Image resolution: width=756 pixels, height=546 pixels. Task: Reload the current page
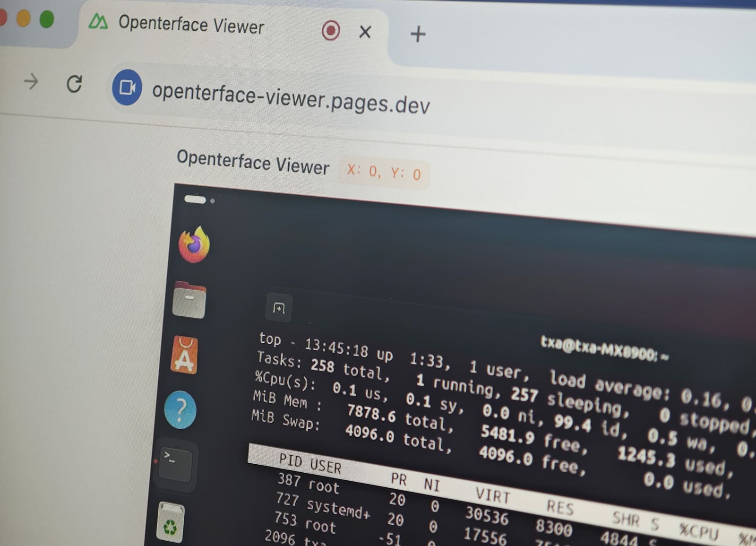74,84
